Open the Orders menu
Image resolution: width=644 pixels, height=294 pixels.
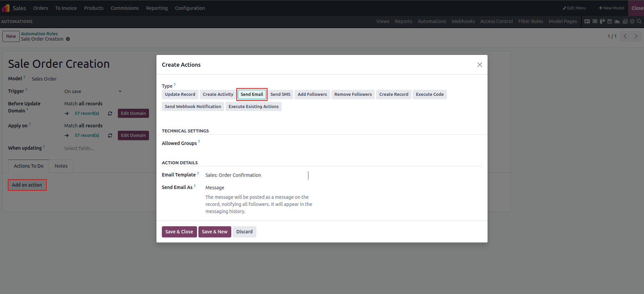point(41,8)
